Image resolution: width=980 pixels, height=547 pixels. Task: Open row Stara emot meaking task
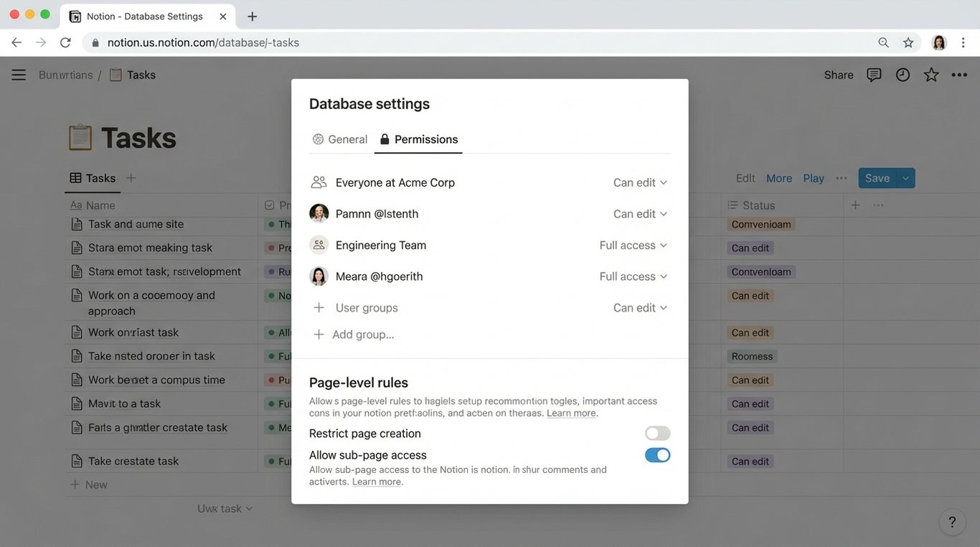(x=150, y=248)
